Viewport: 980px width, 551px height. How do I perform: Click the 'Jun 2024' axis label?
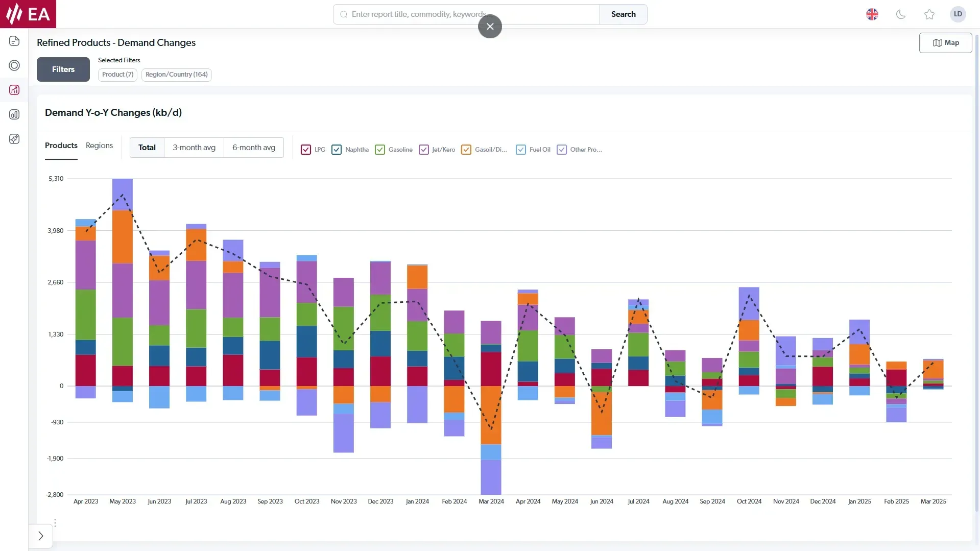[602, 501]
